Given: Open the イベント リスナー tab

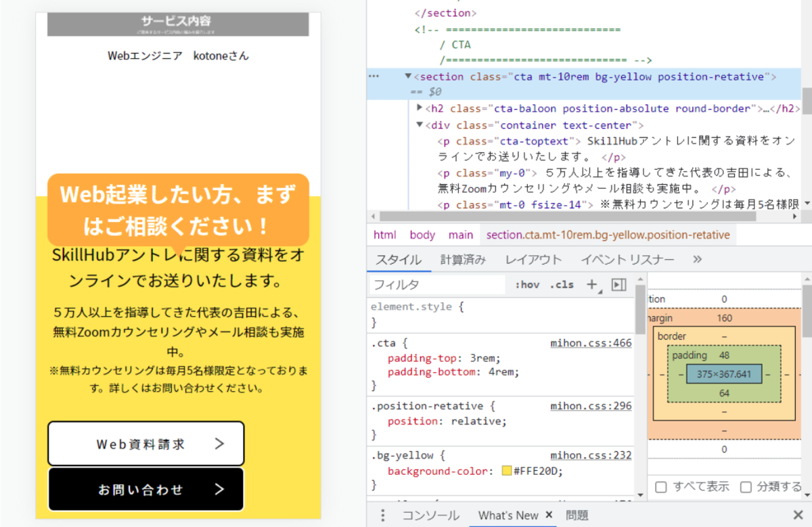Looking at the screenshot, I should pyautogui.click(x=627, y=260).
